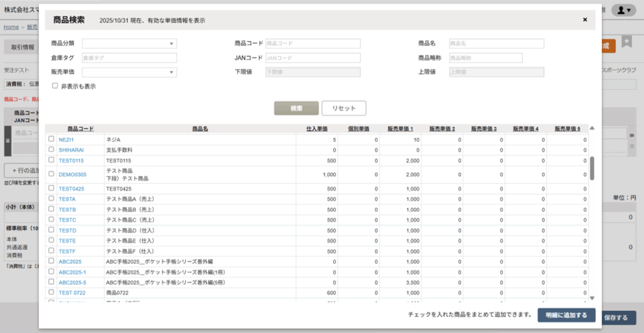Sort by 商品コード column header

point(80,129)
